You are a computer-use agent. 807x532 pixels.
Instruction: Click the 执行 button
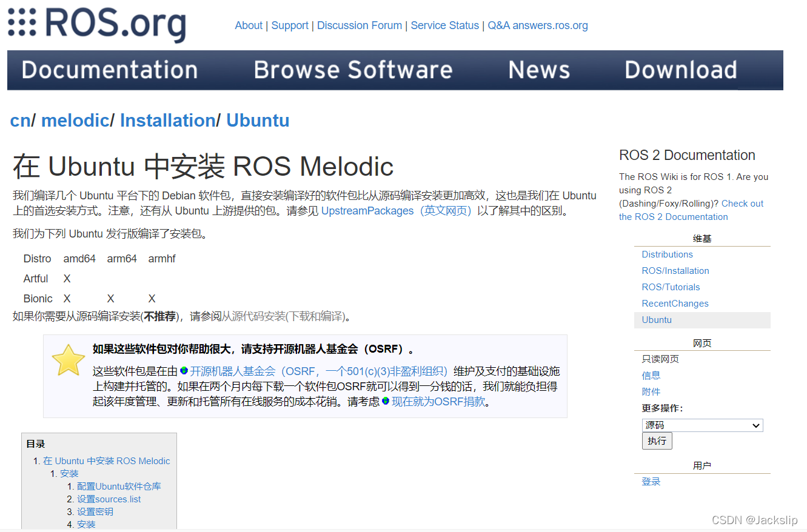coord(657,441)
